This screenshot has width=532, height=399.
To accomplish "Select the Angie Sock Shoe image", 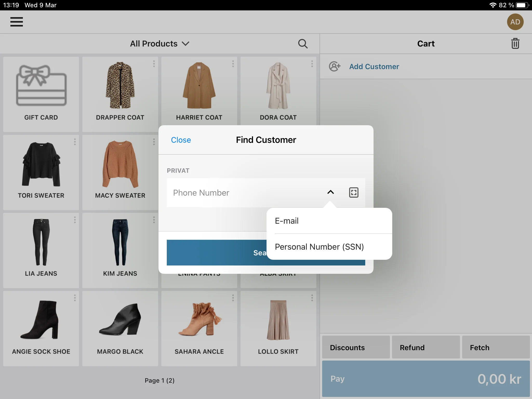I will (39, 320).
